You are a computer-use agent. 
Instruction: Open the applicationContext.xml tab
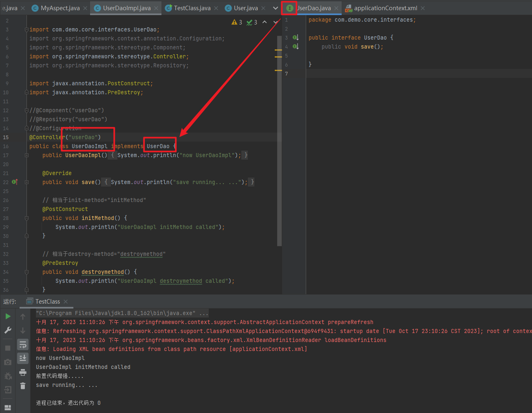(385, 8)
